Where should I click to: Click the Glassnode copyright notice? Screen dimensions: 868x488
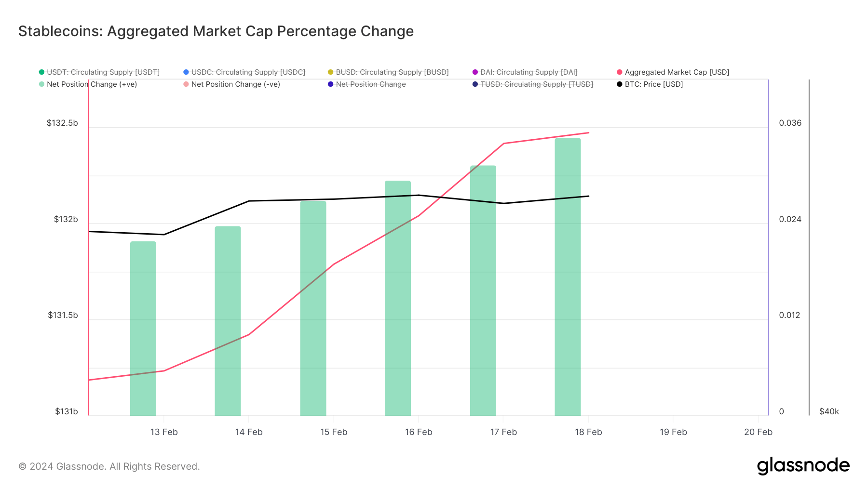coord(109,466)
